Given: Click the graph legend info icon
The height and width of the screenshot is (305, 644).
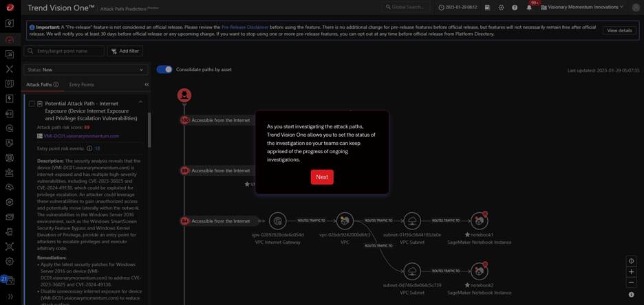Looking at the screenshot, I should [x=631, y=294].
